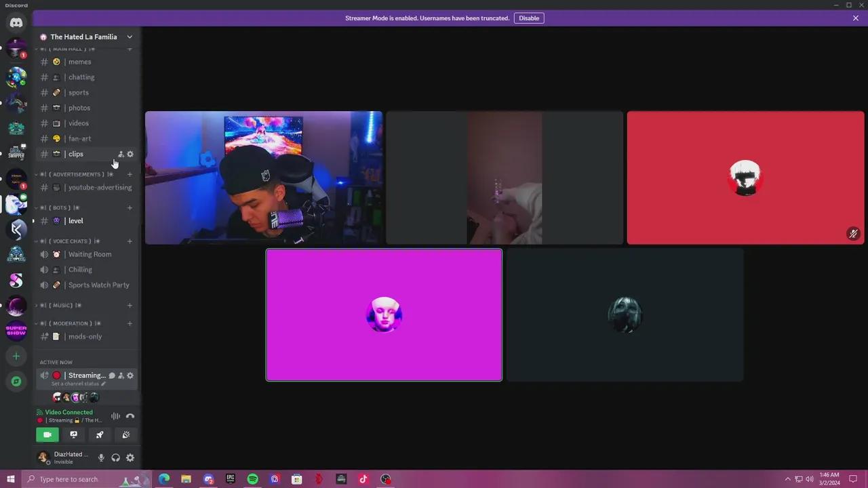The image size is (868, 488).
Task: Click Set a channel status link
Action: [79, 384]
